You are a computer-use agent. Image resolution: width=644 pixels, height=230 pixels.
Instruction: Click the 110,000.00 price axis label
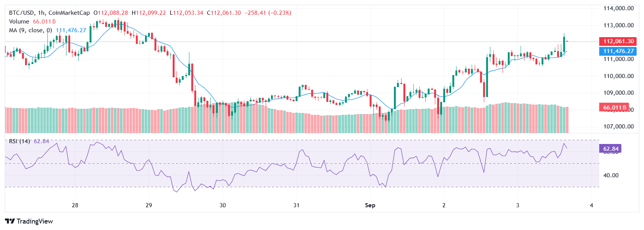pos(619,76)
